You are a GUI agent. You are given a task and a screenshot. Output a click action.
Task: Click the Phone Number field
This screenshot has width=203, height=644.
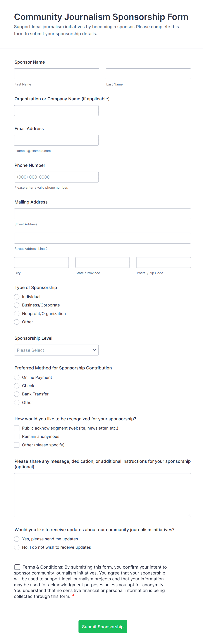pyautogui.click(x=56, y=177)
